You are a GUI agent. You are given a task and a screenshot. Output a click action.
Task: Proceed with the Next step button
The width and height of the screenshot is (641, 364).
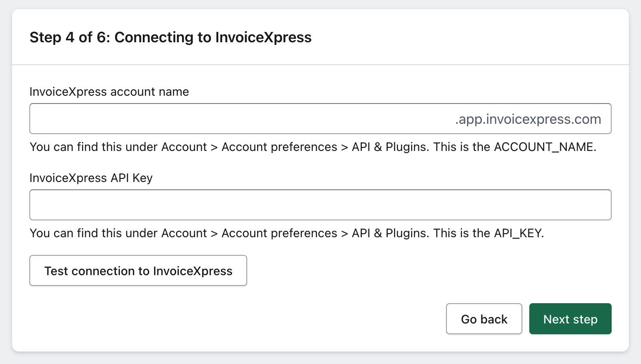[x=570, y=319]
